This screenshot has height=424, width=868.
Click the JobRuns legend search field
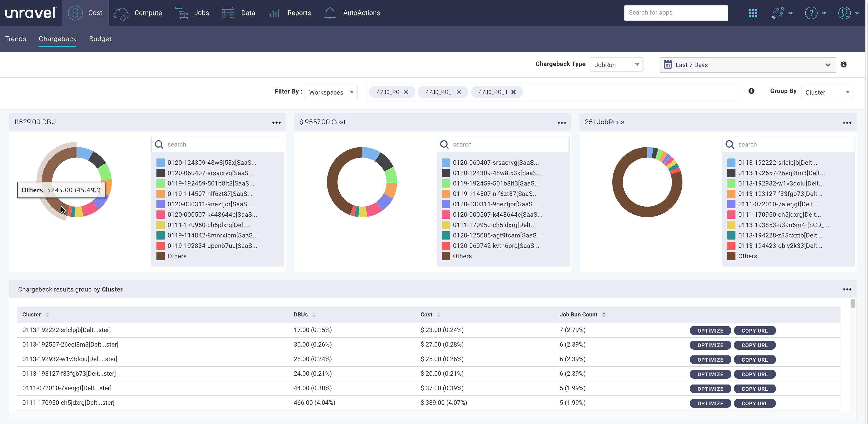point(788,144)
